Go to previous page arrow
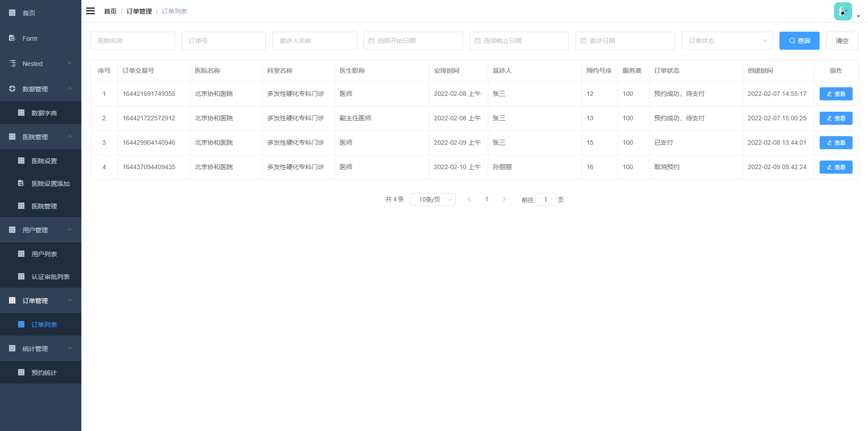Screen dimensions: 868x431 click(x=469, y=199)
